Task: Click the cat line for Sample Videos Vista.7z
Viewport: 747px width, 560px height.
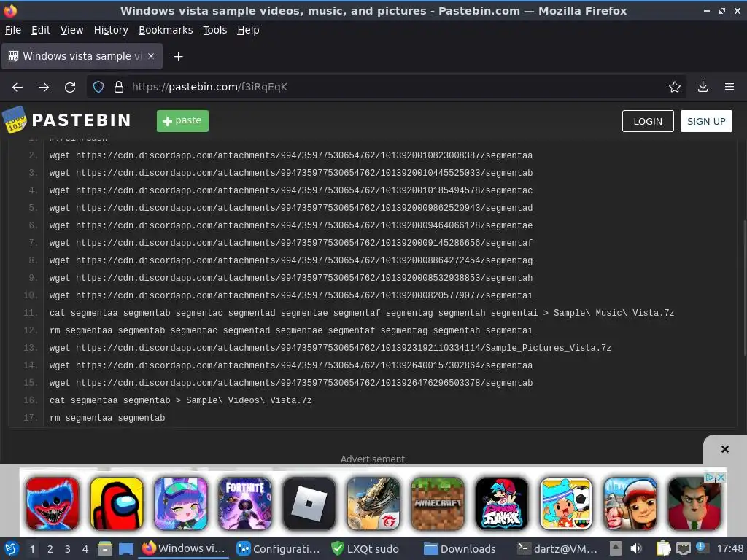Action: coord(181,400)
